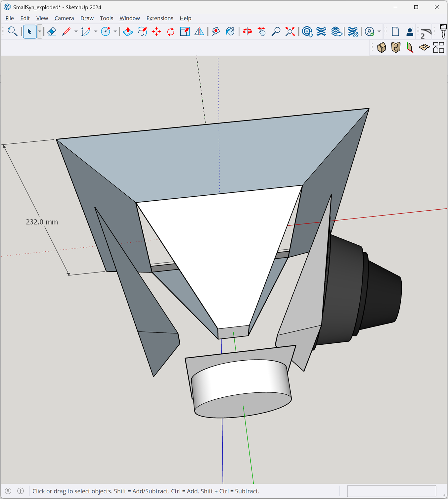Click the brown notched block icon
This screenshot has height=499, width=448.
tap(396, 48)
